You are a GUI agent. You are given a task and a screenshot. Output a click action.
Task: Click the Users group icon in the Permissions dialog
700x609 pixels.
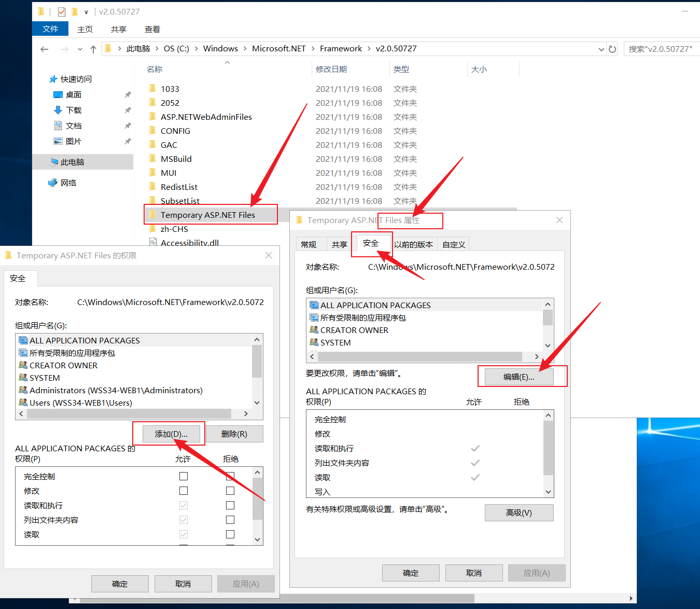pyautogui.click(x=23, y=403)
